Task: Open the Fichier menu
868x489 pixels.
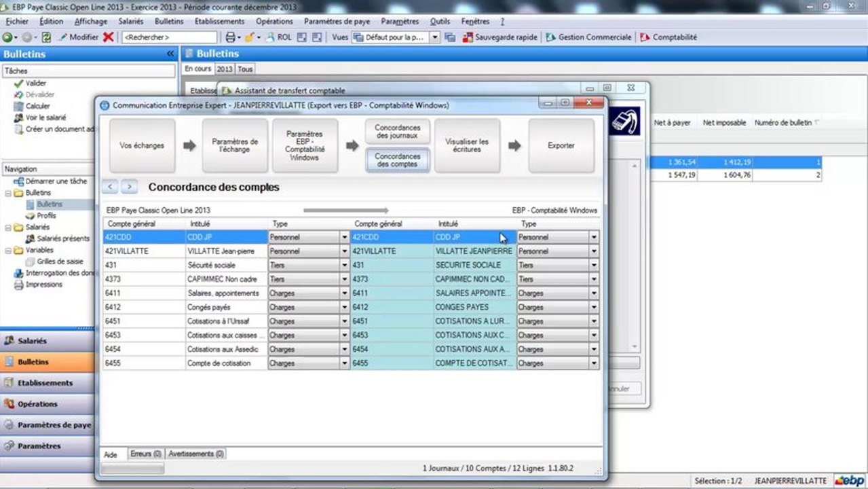Action: click(17, 22)
